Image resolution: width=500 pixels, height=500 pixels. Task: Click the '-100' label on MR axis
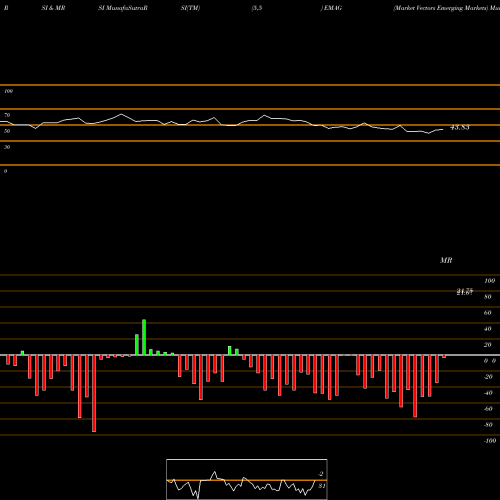pyautogui.click(x=490, y=441)
